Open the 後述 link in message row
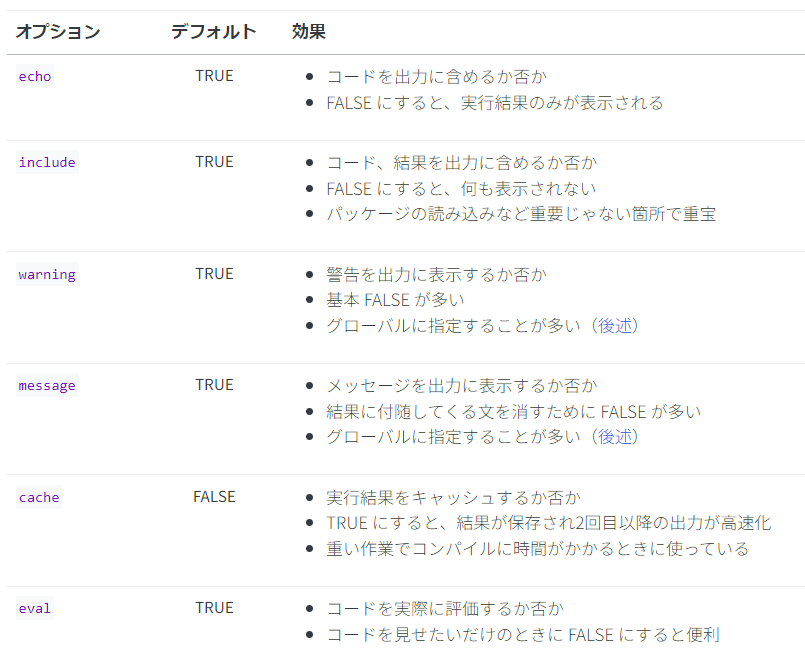Image resolution: width=805 pixels, height=666 pixels. point(615,437)
